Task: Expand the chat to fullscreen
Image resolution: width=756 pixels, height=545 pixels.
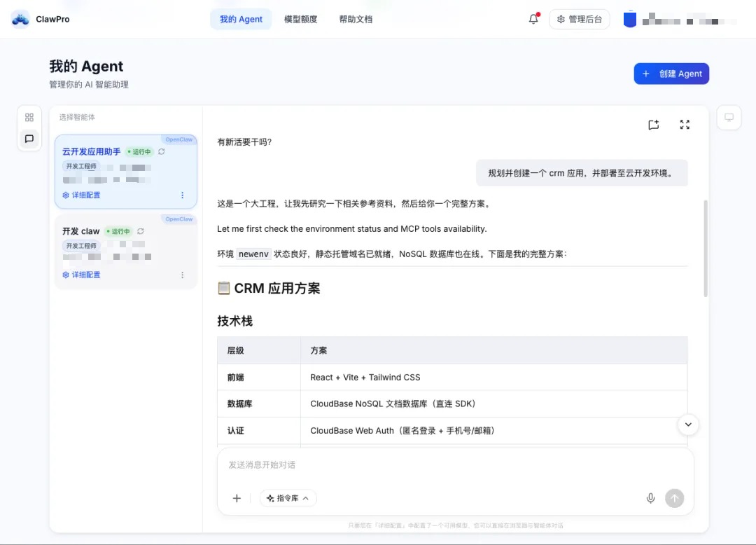Action: click(685, 125)
